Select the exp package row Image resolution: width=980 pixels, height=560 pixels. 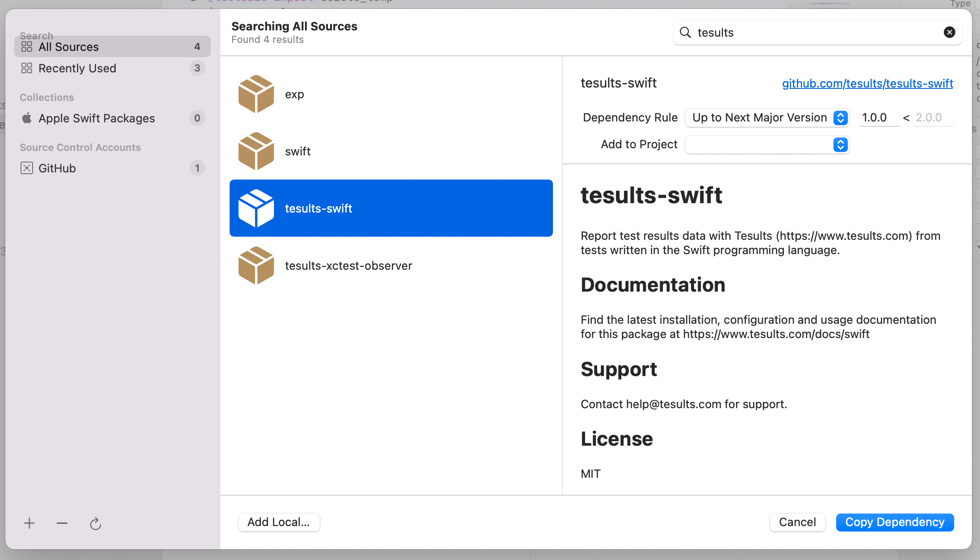[391, 94]
